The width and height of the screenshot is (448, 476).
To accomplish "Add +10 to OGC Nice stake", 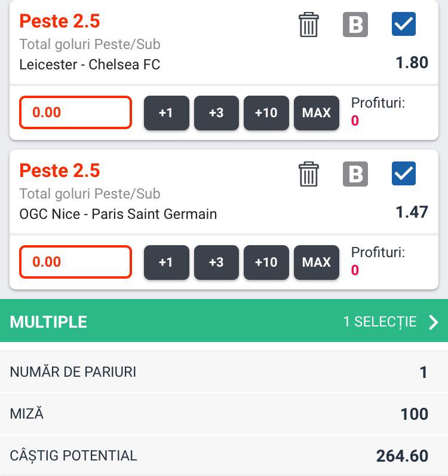I will pos(266,263).
